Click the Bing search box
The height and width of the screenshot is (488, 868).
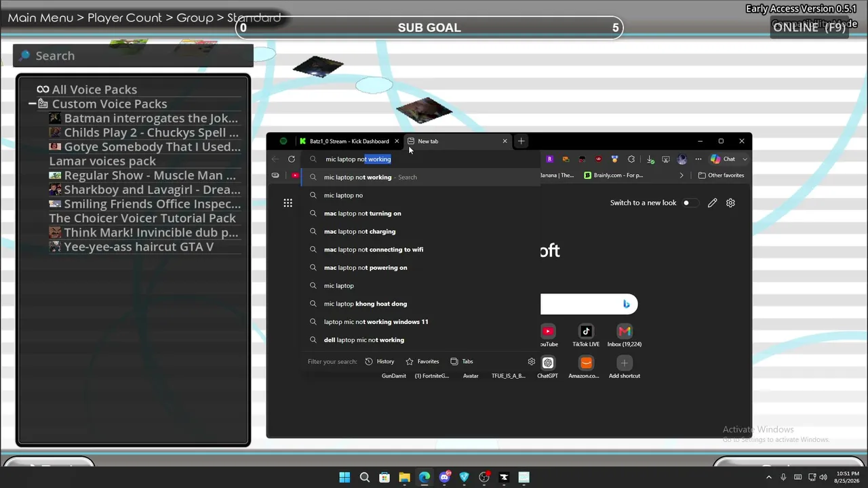[x=589, y=304]
